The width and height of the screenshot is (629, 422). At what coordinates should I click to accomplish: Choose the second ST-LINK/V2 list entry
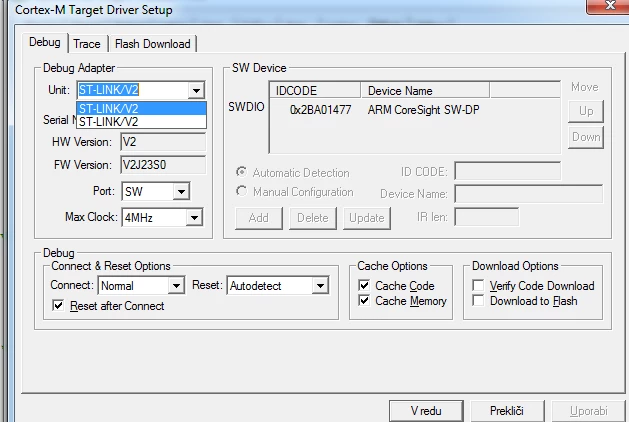[x=142, y=122]
